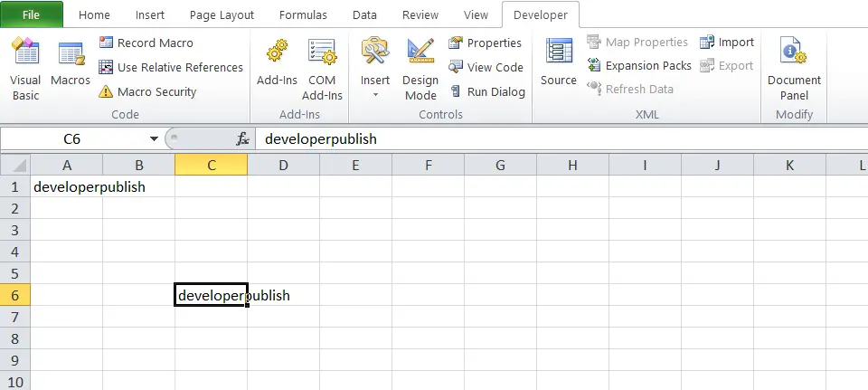Import XML data file
This screenshot has width=868, height=390.
pos(727,43)
